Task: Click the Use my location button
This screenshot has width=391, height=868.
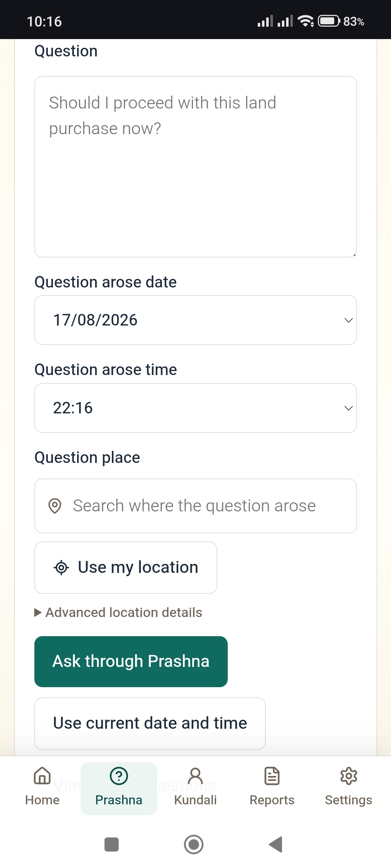Action: pos(126,567)
